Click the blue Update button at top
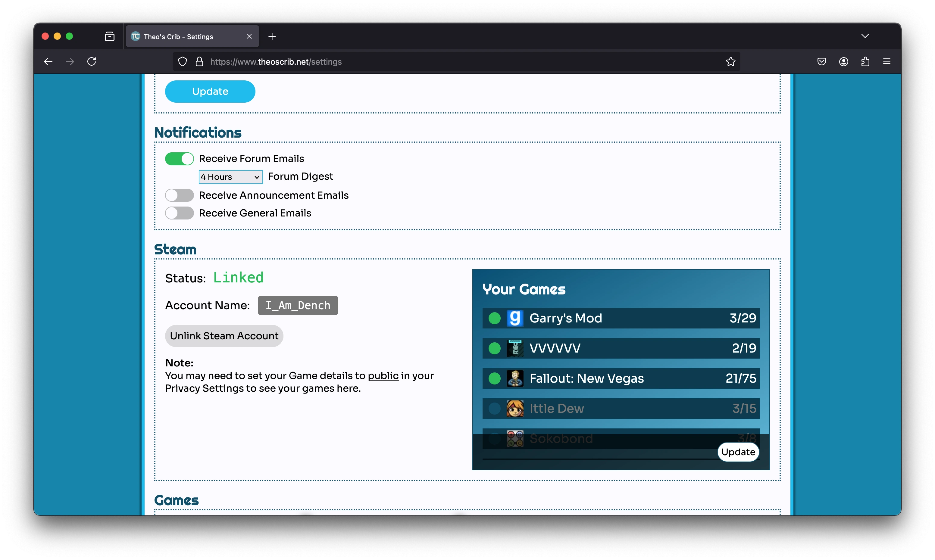The width and height of the screenshot is (935, 560). [210, 91]
